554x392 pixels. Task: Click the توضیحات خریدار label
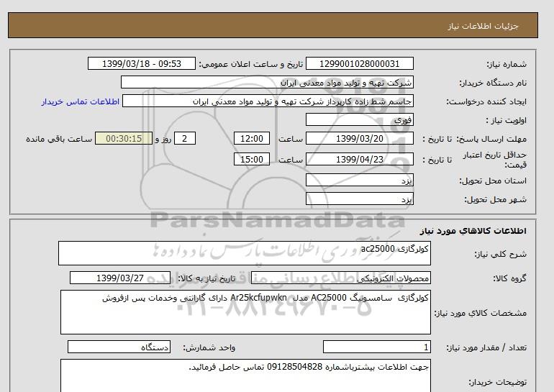tap(498, 383)
